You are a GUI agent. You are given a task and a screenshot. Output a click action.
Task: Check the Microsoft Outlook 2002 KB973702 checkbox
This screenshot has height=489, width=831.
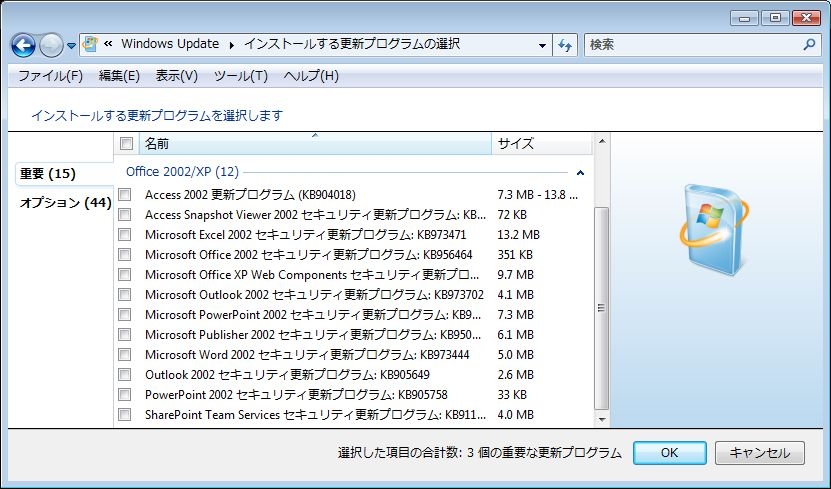125,295
